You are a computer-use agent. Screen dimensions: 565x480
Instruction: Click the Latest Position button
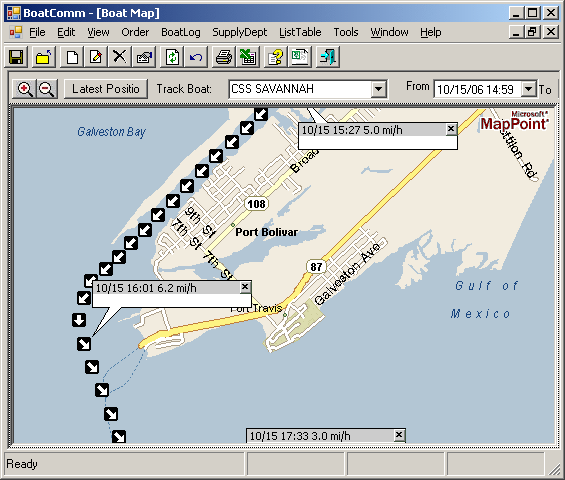pyautogui.click(x=106, y=89)
